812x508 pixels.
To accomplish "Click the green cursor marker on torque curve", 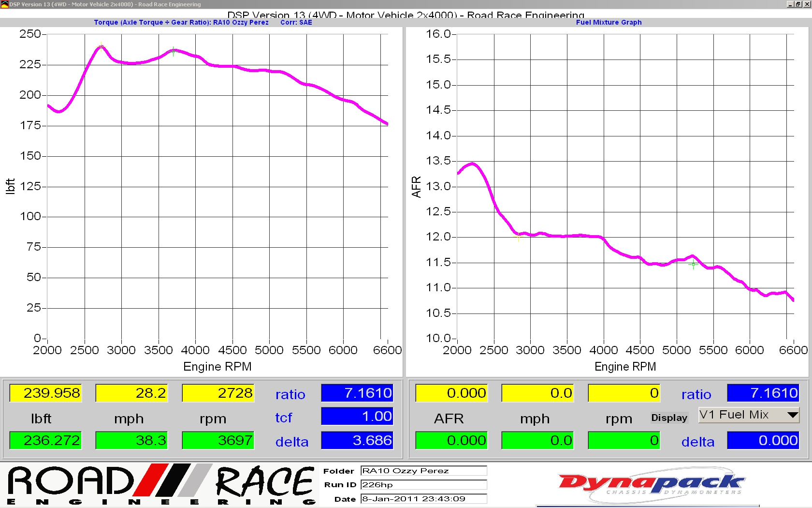I will click(x=174, y=51).
